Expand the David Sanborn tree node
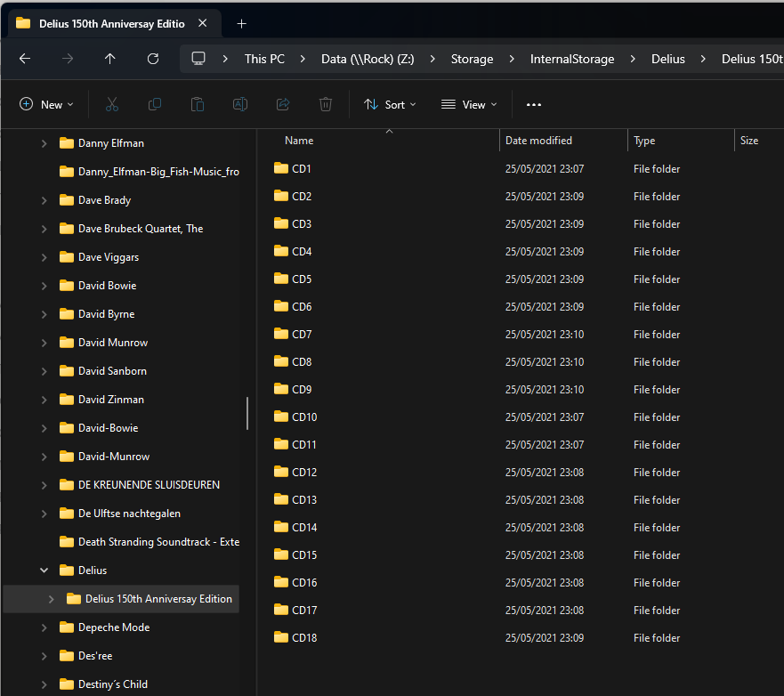The width and height of the screenshot is (784, 696). click(44, 371)
